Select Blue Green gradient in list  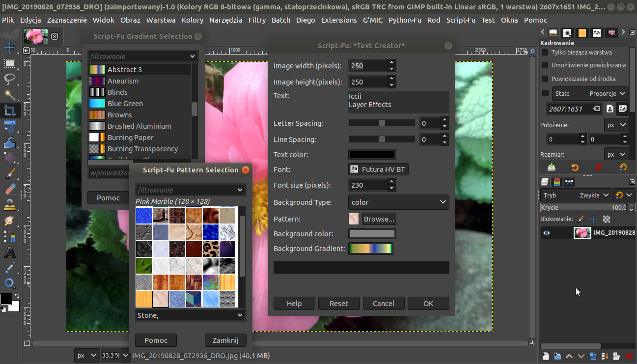point(125,104)
